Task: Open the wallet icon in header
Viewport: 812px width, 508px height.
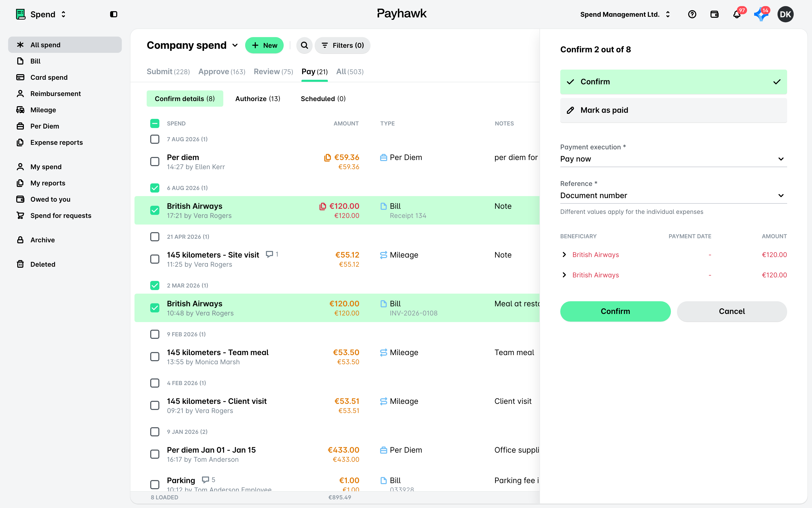Action: coord(714,14)
